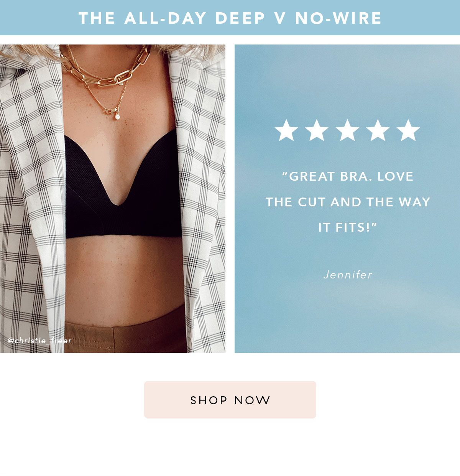This screenshot has height=476, width=460.
Task: Click "IT FITS!" review text line
Action: [348, 227]
